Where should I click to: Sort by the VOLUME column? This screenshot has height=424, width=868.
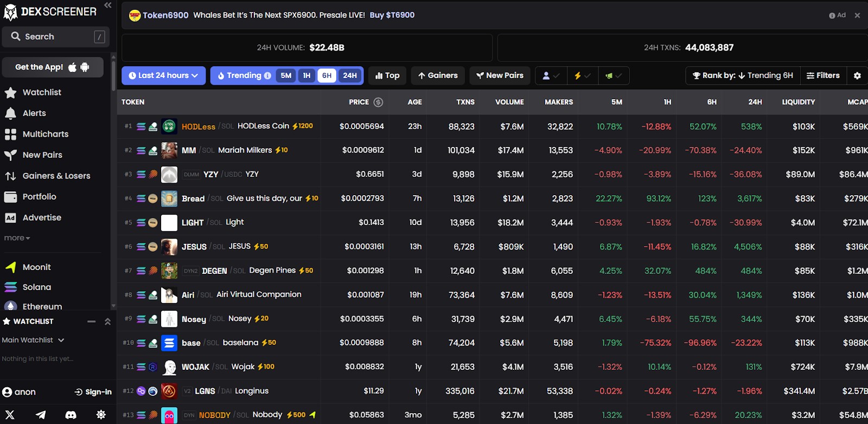[509, 102]
